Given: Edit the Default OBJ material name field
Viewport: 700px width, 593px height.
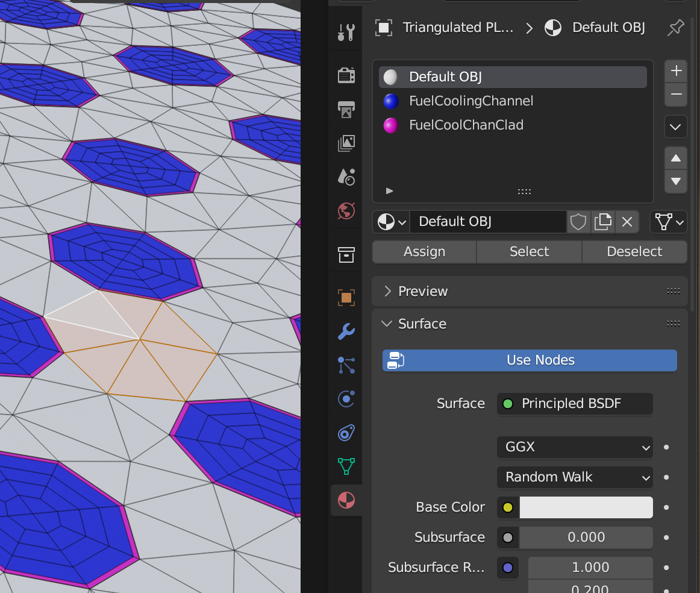Looking at the screenshot, I should pyautogui.click(x=488, y=222).
